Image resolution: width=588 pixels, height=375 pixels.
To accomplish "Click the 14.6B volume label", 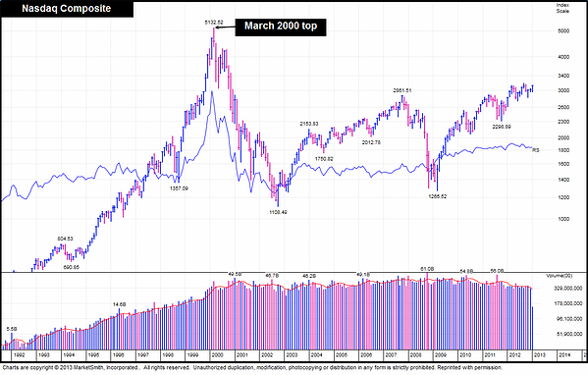I will coord(119,304).
